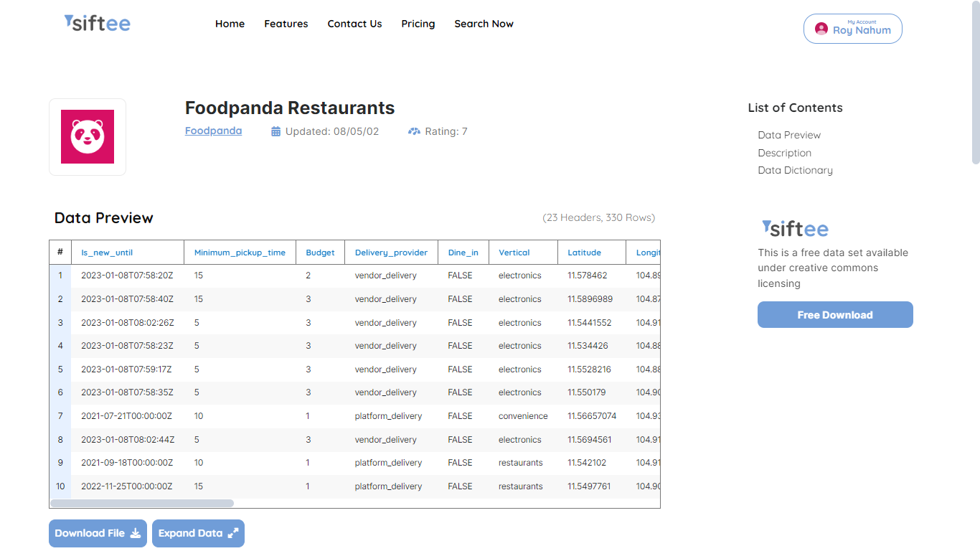Image resolution: width=980 pixels, height=551 pixels.
Task: Jump to Description in contents list
Action: [x=784, y=153]
